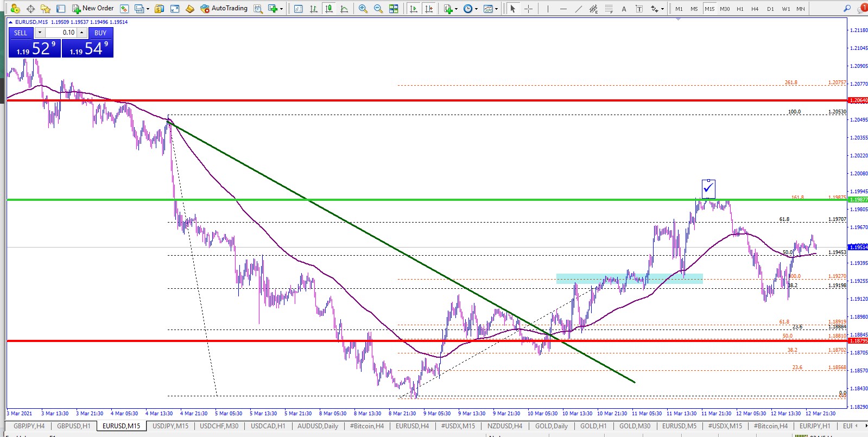Click the green 1.19877 price label
The width and height of the screenshot is (868, 437).
pos(858,200)
